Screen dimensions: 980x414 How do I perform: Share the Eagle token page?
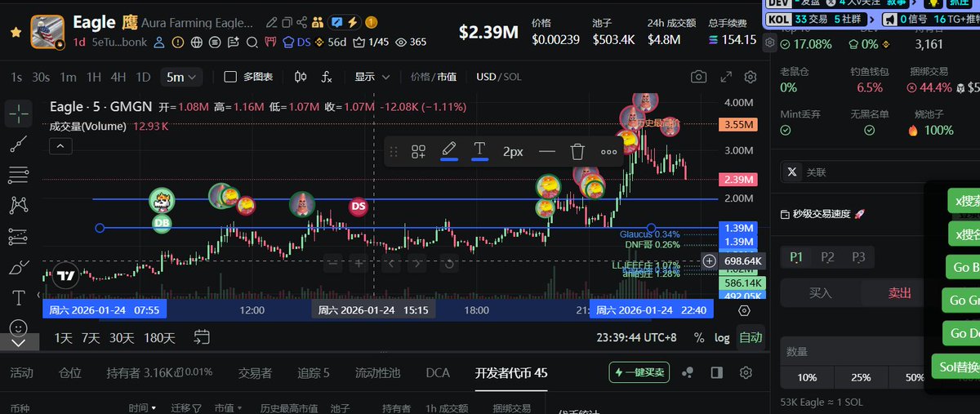[302, 23]
